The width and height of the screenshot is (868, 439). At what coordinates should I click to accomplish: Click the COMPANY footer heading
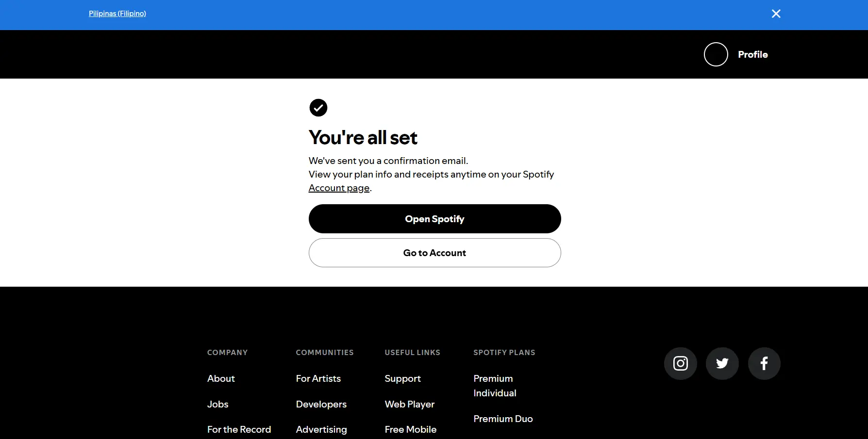pos(227,353)
